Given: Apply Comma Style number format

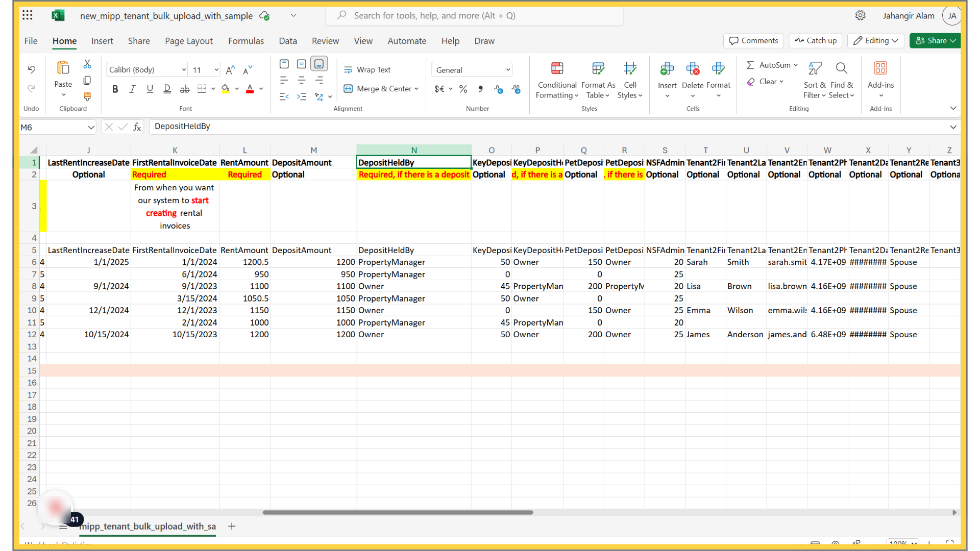Looking at the screenshot, I should click(x=481, y=89).
